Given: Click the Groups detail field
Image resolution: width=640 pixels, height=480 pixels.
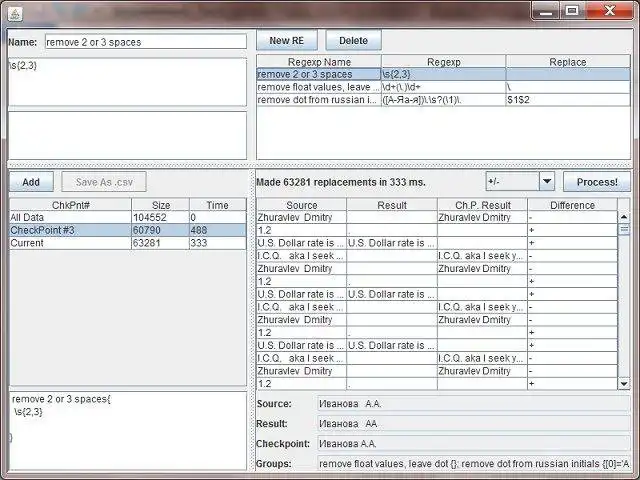Looking at the screenshot, I should point(473,464).
